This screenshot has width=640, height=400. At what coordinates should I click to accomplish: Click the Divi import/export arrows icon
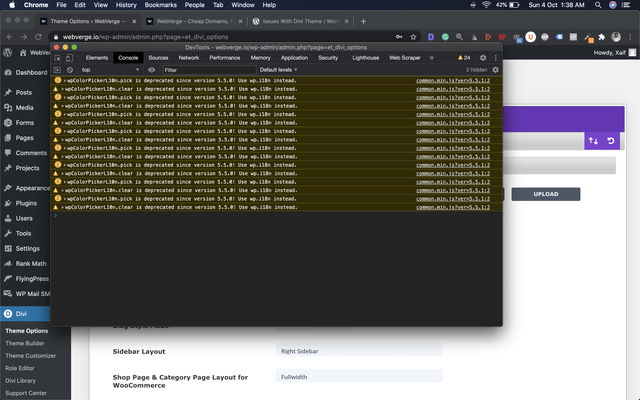tap(593, 141)
